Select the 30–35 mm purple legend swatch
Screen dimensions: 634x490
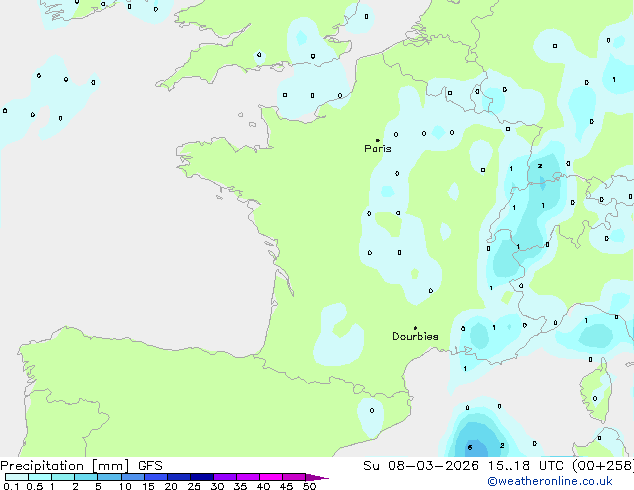pyautogui.click(x=224, y=477)
